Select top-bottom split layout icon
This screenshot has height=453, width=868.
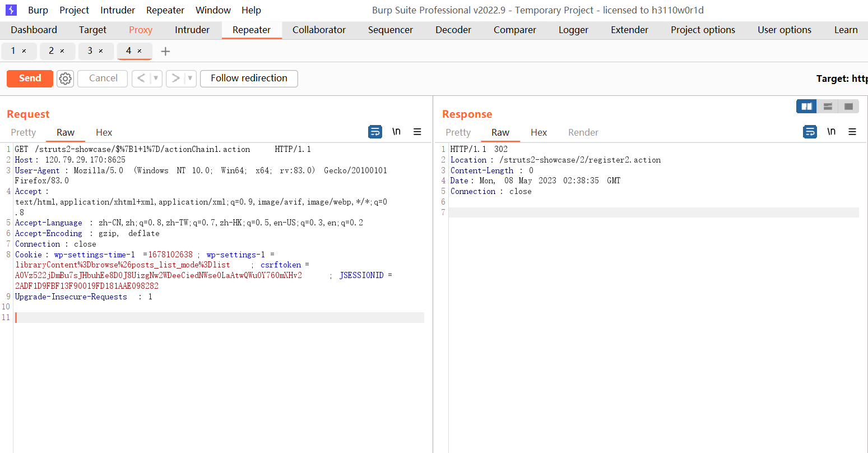828,106
